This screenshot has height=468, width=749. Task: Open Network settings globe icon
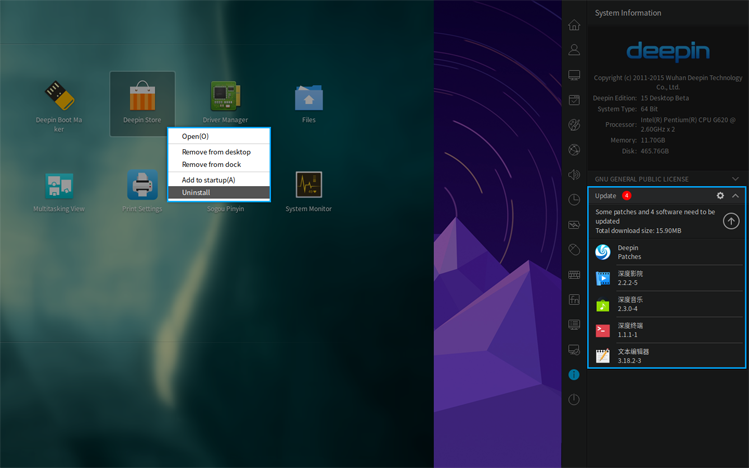[x=574, y=150]
